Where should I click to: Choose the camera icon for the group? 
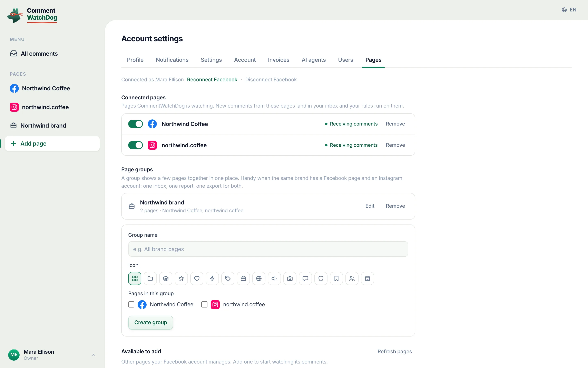click(x=290, y=278)
